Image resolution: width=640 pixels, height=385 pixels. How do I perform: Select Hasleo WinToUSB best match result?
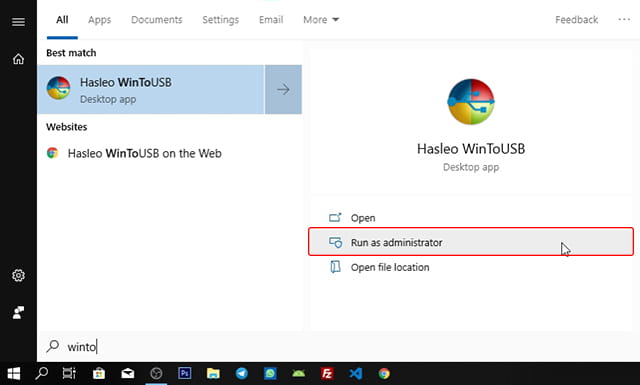tap(151, 89)
